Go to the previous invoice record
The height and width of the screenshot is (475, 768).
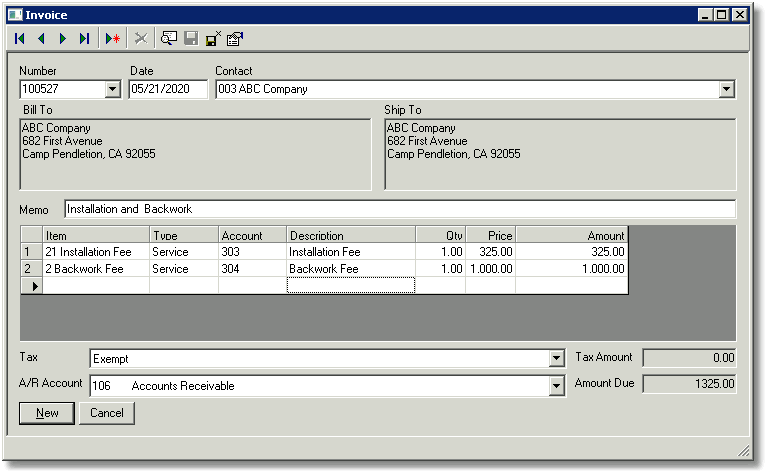click(41, 38)
